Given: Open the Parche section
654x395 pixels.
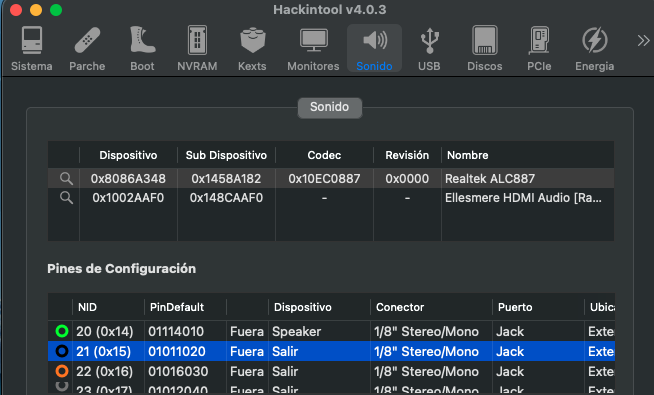Looking at the screenshot, I should pos(87,48).
